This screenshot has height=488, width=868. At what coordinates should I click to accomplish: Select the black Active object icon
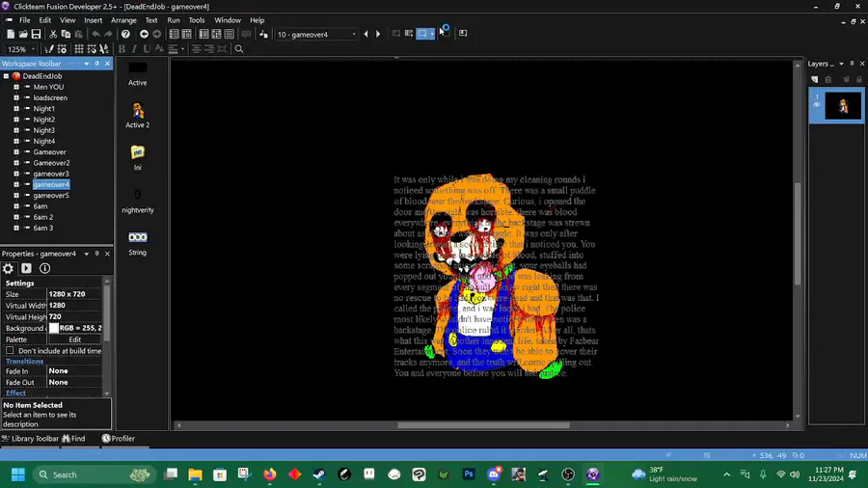coord(138,68)
